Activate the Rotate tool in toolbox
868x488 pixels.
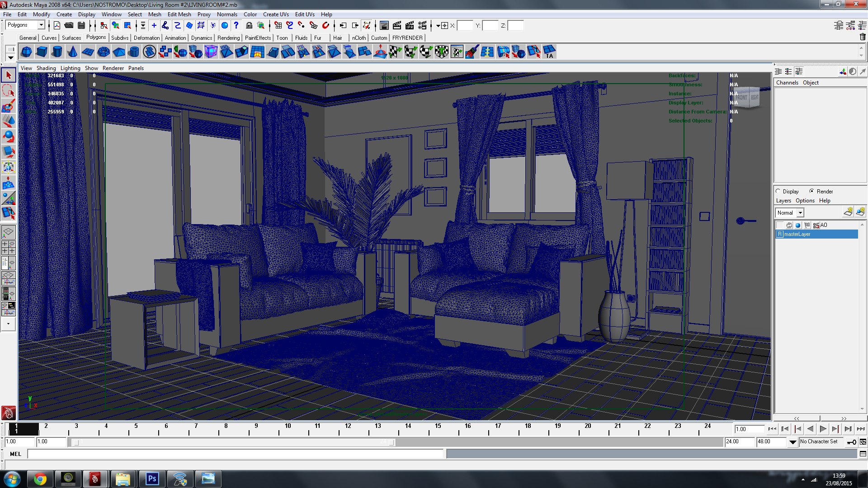(x=8, y=137)
